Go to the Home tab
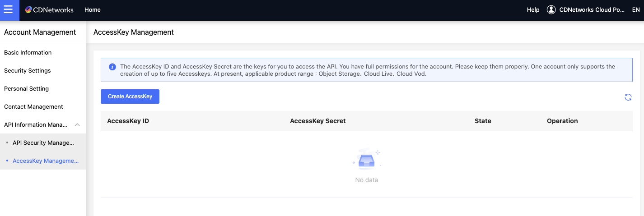 (x=93, y=10)
